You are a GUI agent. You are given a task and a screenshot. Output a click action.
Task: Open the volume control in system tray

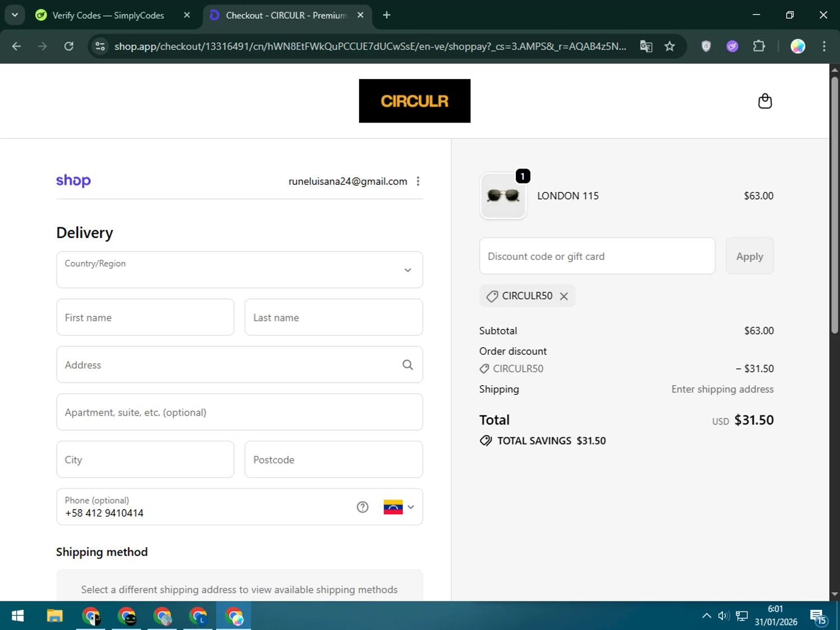pos(724,616)
